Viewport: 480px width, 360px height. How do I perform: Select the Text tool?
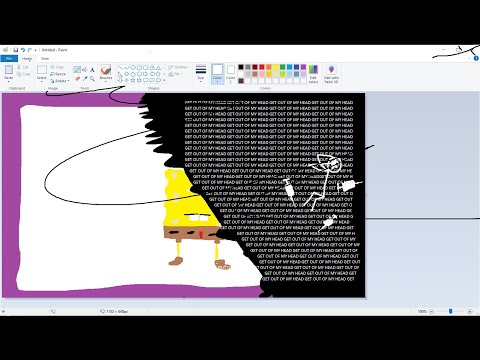(x=92, y=70)
